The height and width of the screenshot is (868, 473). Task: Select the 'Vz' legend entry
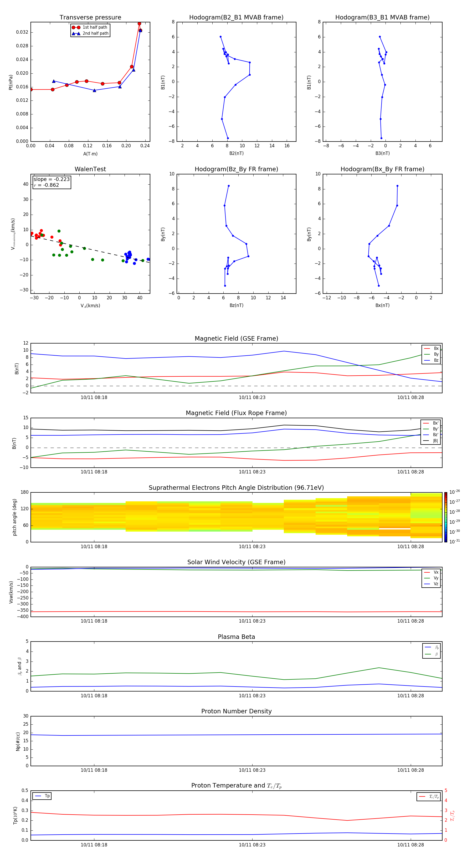[431, 584]
